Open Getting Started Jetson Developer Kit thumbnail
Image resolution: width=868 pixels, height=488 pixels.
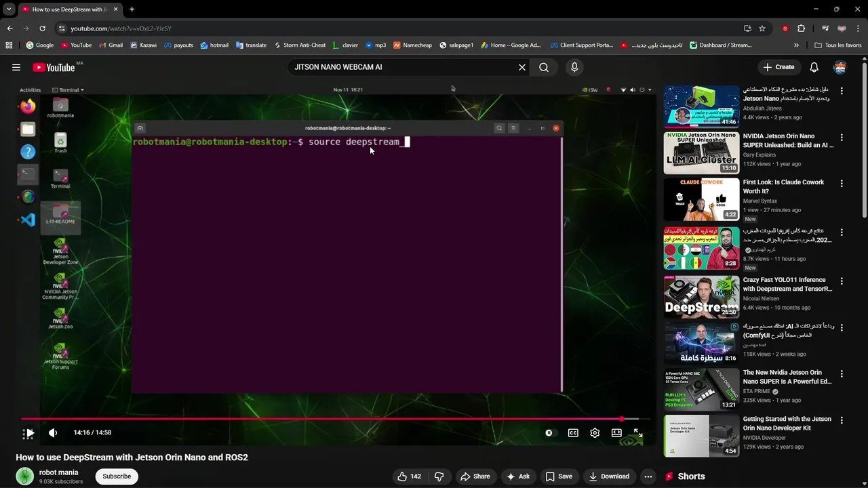tap(701, 436)
